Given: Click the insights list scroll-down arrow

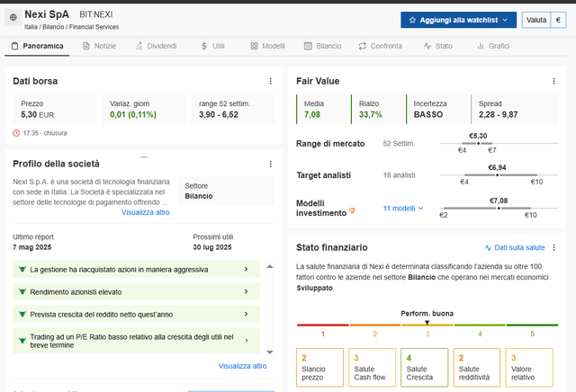Looking at the screenshot, I should (270, 352).
